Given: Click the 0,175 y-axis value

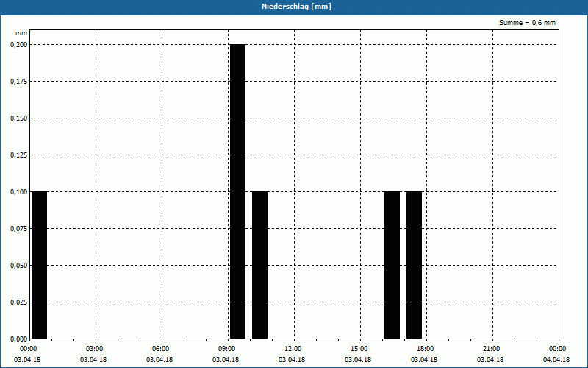Looking at the screenshot, I should [19, 81].
